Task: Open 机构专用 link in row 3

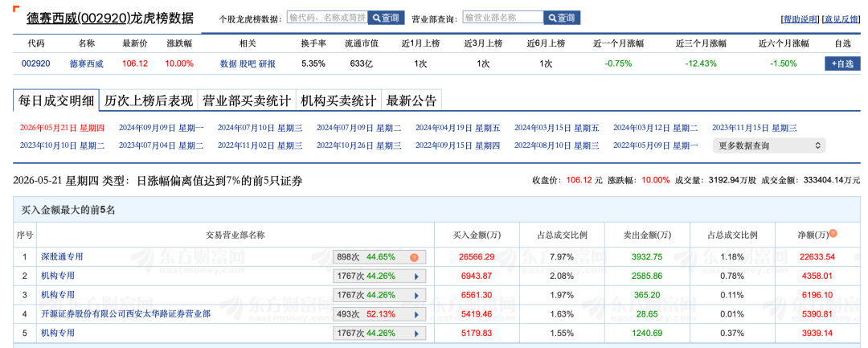Action: pyautogui.click(x=58, y=295)
